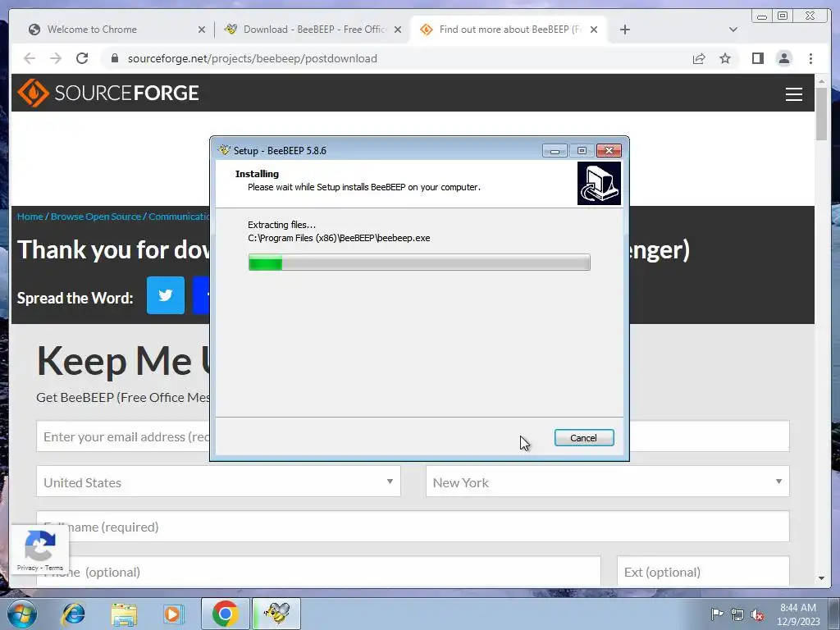Open reCAPTCHA Terms link
The height and width of the screenshot is (630, 840).
click(54, 568)
